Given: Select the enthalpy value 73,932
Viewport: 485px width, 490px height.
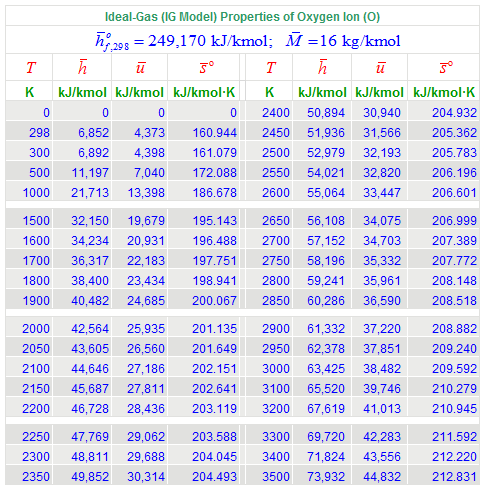Looking at the screenshot, I should click(326, 477).
